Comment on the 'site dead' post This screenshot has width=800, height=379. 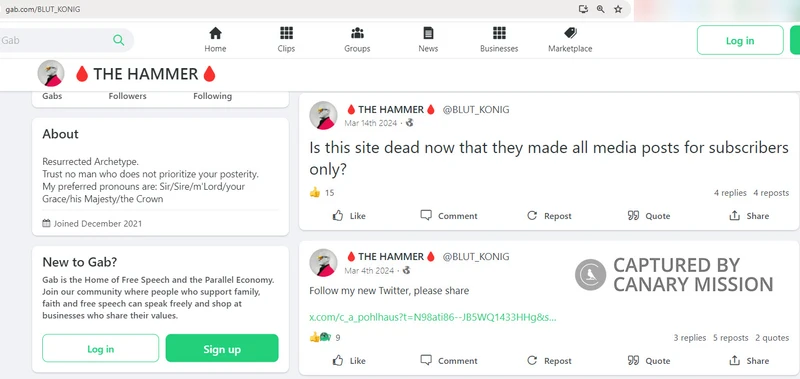pyautogui.click(x=449, y=216)
